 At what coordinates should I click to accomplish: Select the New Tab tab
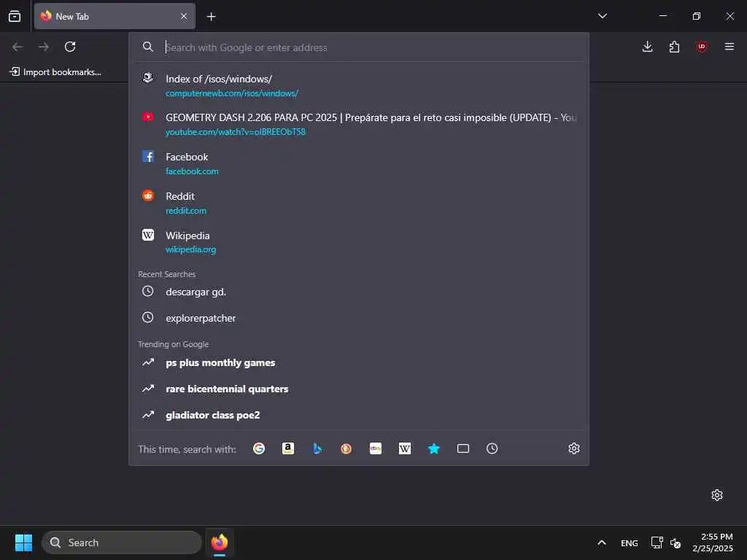click(115, 16)
